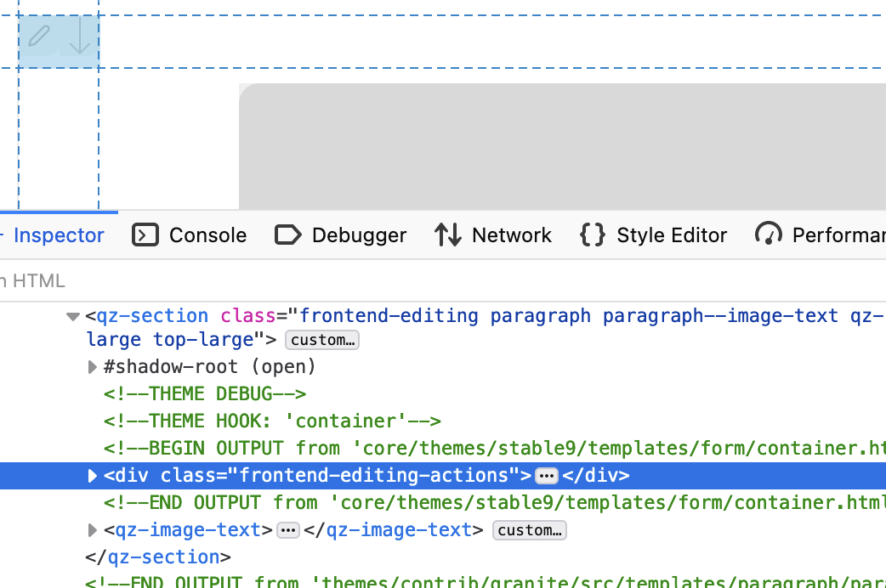Open the Style Editor tab
The height and width of the screenshot is (588, 886).
(x=653, y=235)
